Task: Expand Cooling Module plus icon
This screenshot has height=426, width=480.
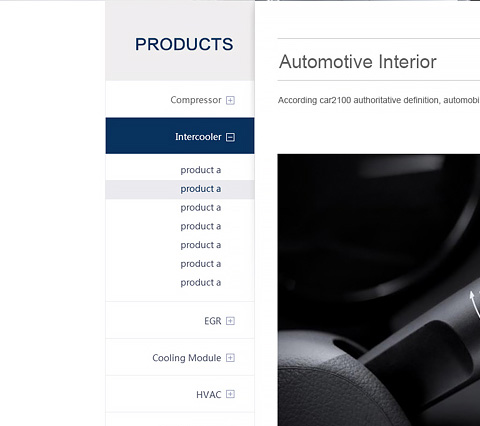Action: coord(230,358)
